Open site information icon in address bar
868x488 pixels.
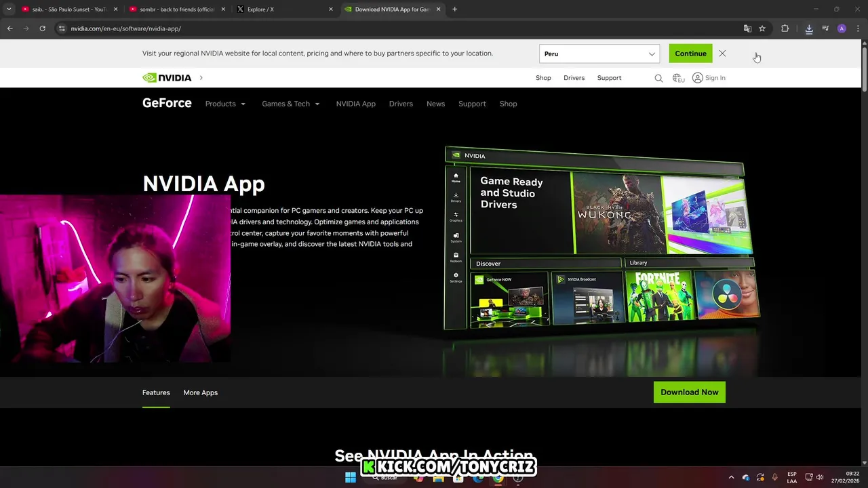point(62,28)
